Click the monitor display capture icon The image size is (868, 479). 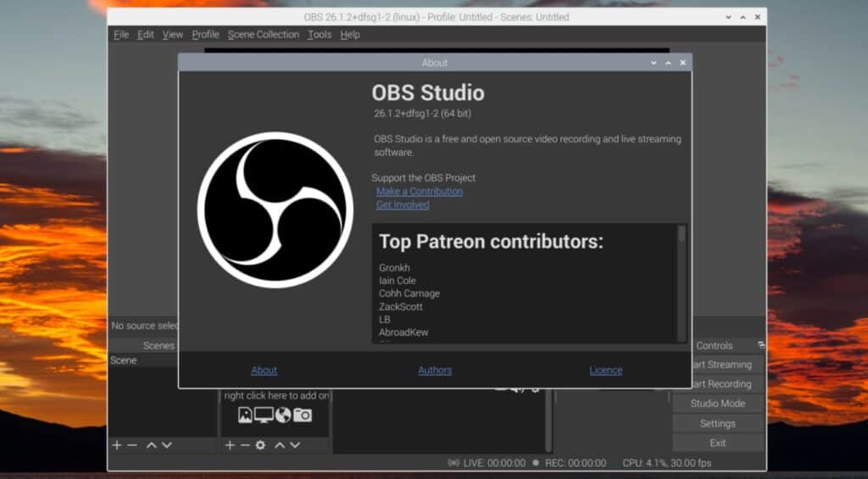pos(264,415)
